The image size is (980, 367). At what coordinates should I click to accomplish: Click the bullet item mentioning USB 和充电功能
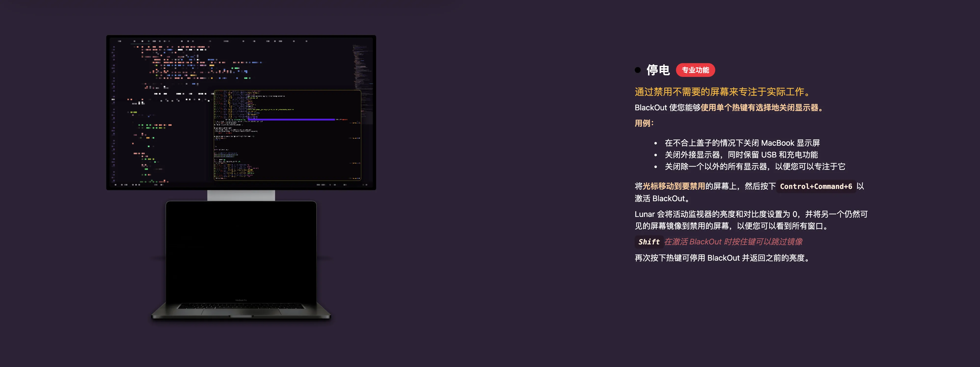coord(741,155)
